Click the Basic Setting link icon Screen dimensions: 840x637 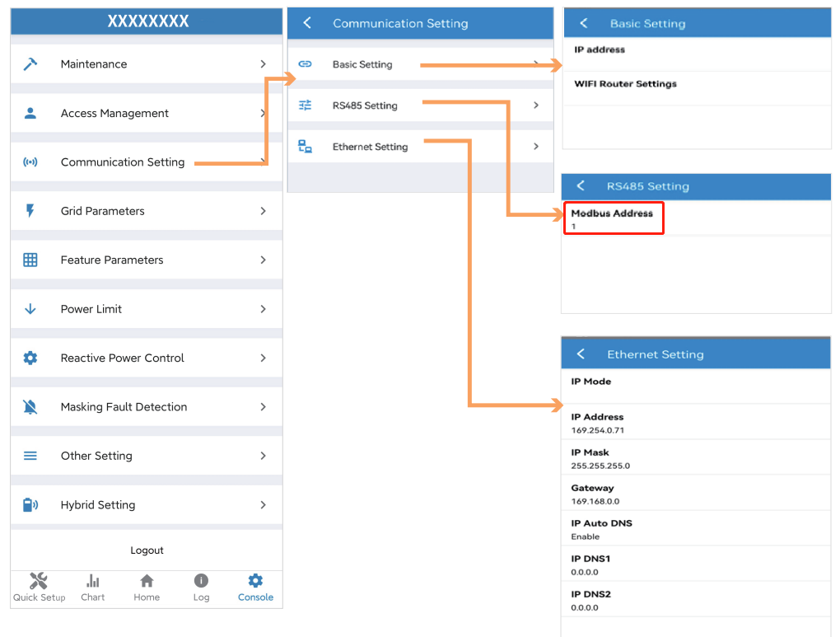[x=306, y=64]
